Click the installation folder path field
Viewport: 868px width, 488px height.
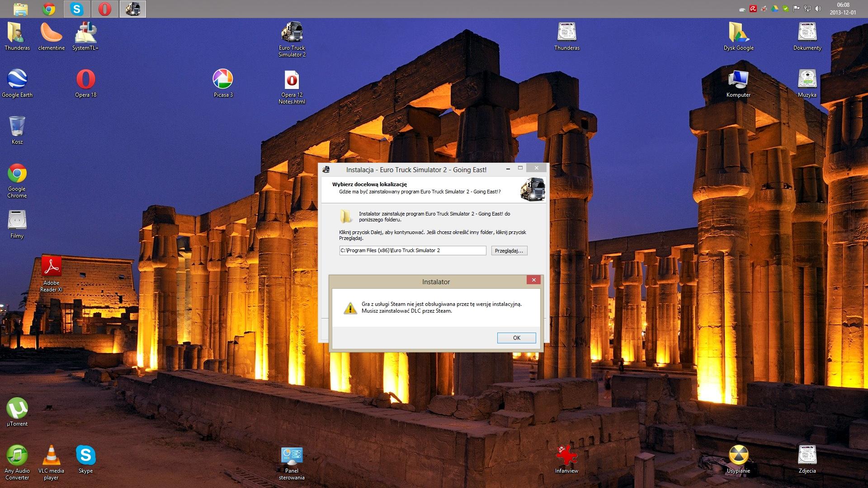tap(413, 250)
